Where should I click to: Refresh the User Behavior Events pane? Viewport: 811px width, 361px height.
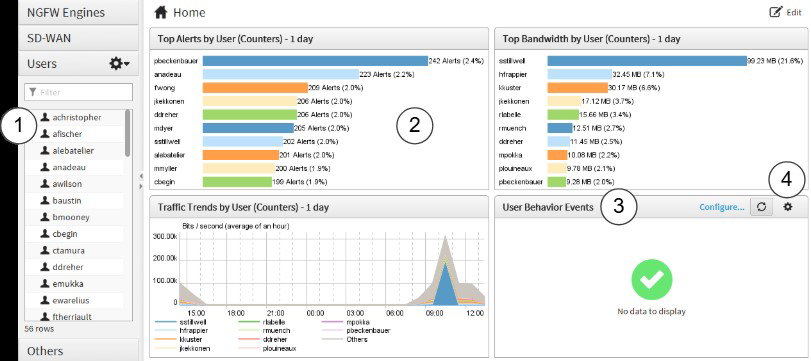coord(761,207)
